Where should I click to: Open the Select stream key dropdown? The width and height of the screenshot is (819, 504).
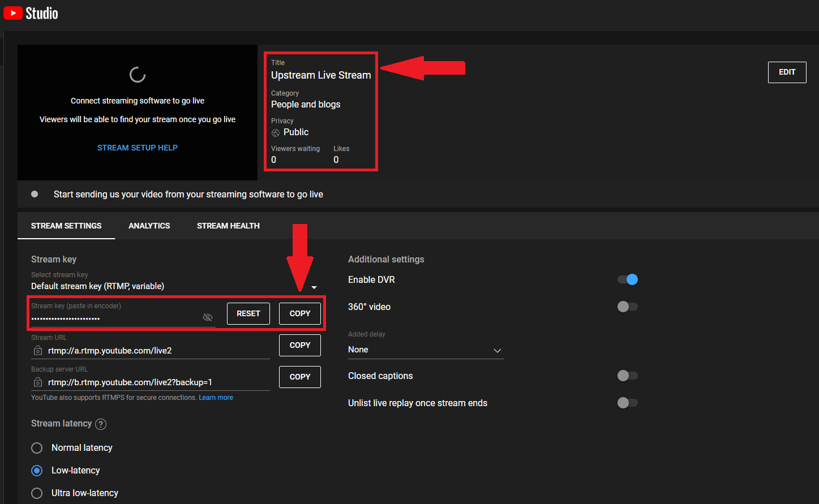(314, 287)
